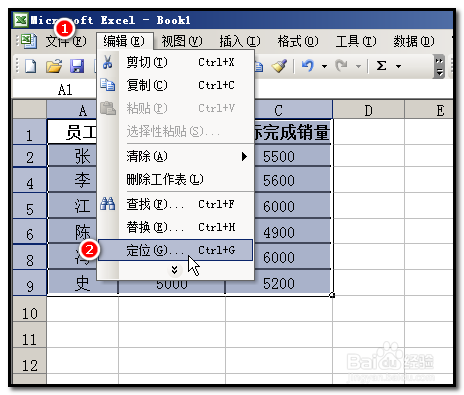The image size is (464, 395).
Task: Open the Redo history dropdown arrow
Action: (x=358, y=66)
